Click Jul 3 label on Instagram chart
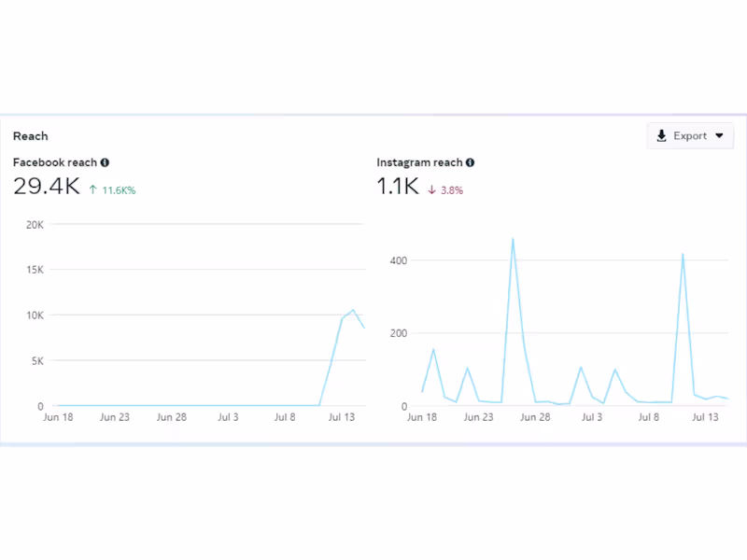This screenshot has height=560, width=747. click(x=592, y=417)
